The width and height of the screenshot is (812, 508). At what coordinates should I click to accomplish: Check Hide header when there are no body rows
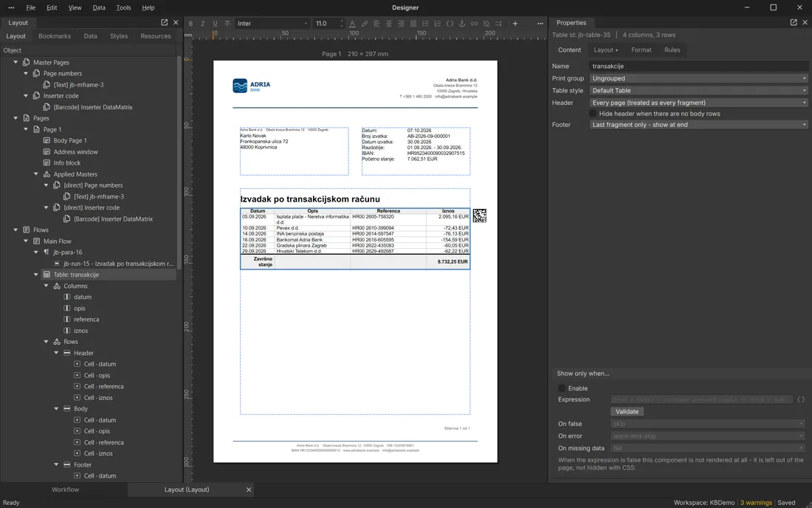click(x=593, y=114)
